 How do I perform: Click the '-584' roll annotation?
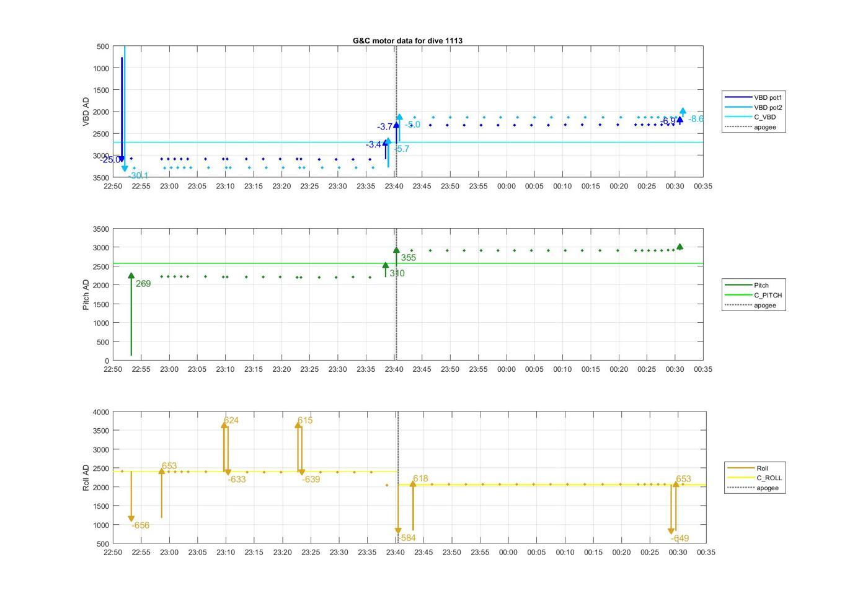coord(407,538)
